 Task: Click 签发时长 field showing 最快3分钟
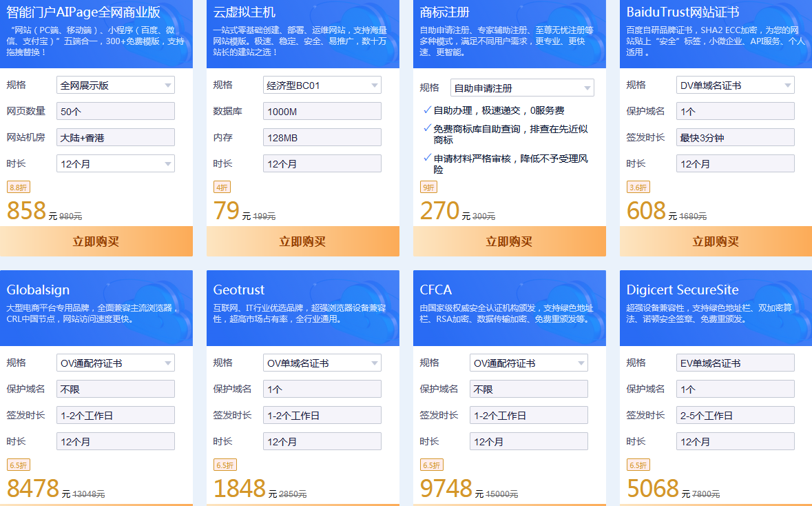pos(736,137)
